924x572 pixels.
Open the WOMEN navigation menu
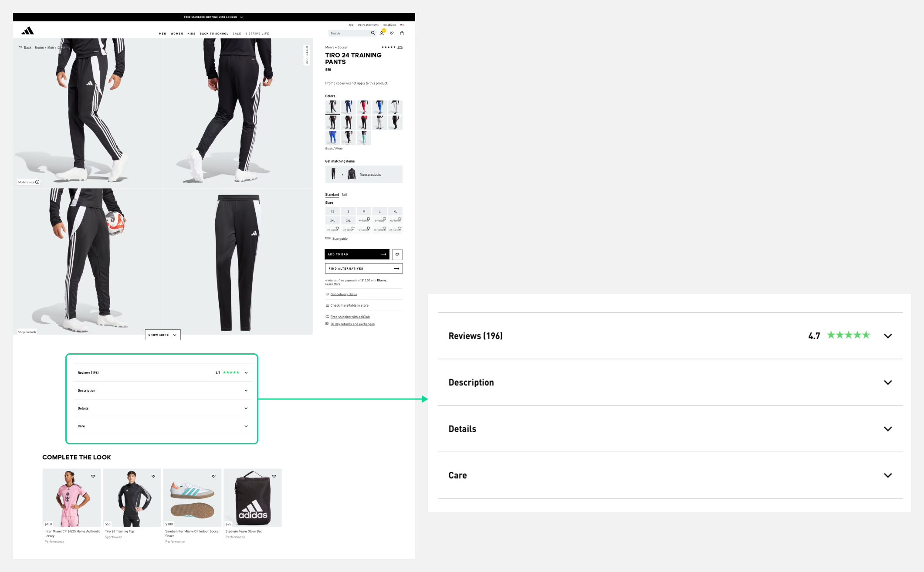pyautogui.click(x=176, y=34)
